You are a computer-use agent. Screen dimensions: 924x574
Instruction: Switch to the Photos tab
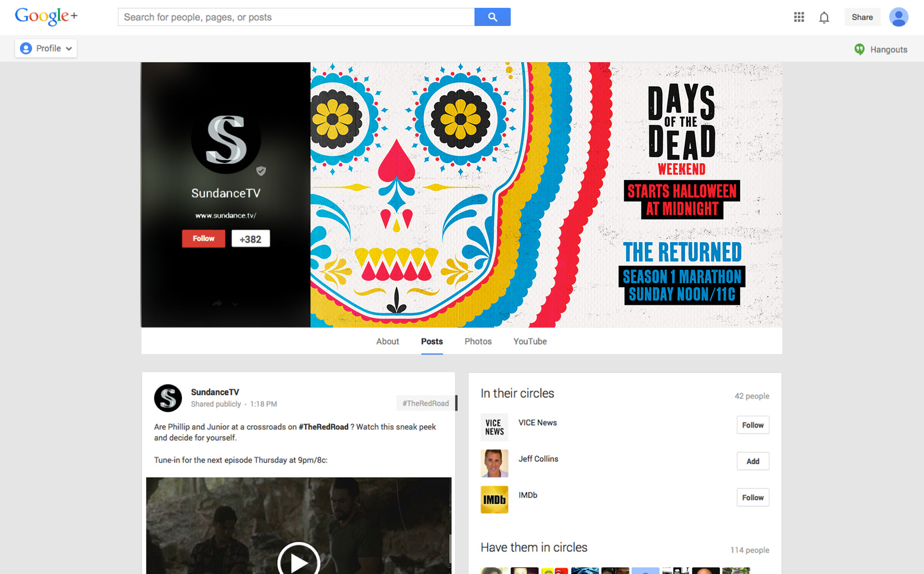pyautogui.click(x=477, y=341)
